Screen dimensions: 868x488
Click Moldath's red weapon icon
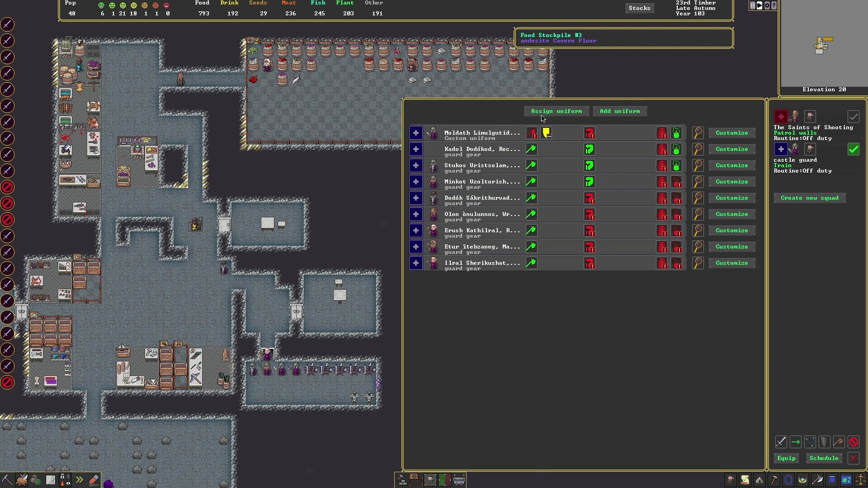531,133
